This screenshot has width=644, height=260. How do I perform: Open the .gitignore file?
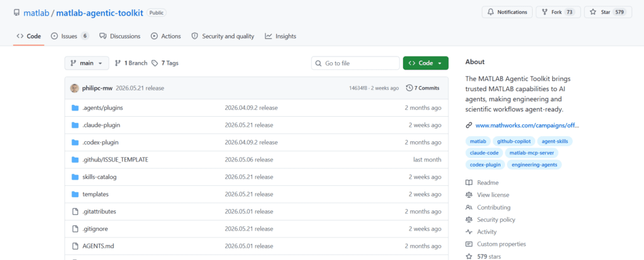pyautogui.click(x=95, y=229)
